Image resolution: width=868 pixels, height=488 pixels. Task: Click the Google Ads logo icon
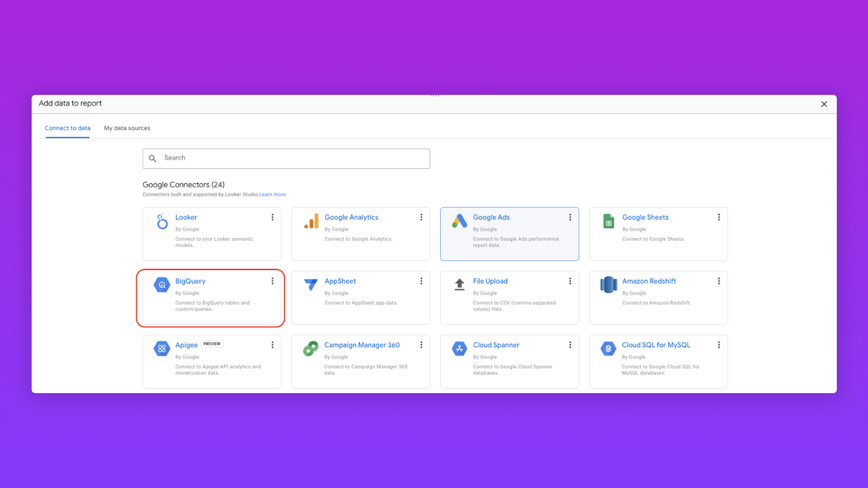coord(459,221)
